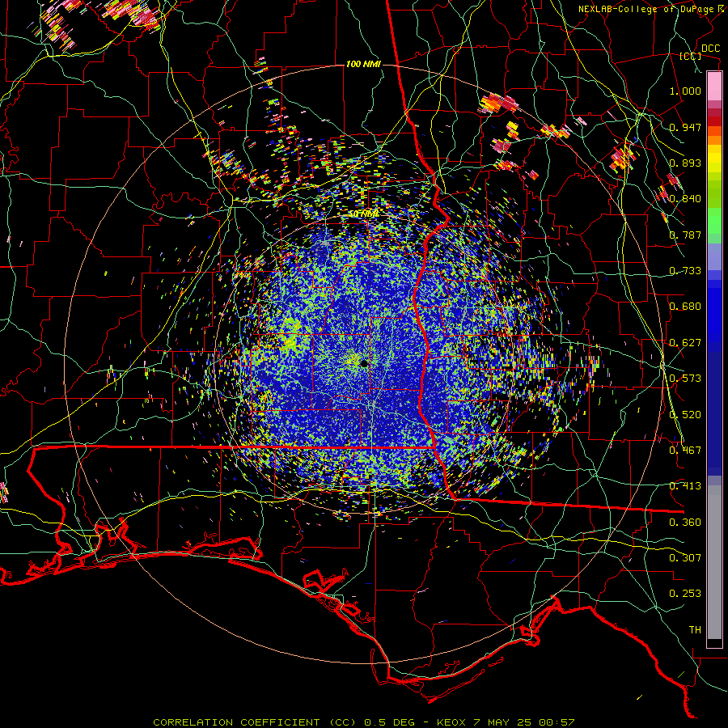Click the 0.573 scale value
This screenshot has height=728, width=728.
(685, 379)
